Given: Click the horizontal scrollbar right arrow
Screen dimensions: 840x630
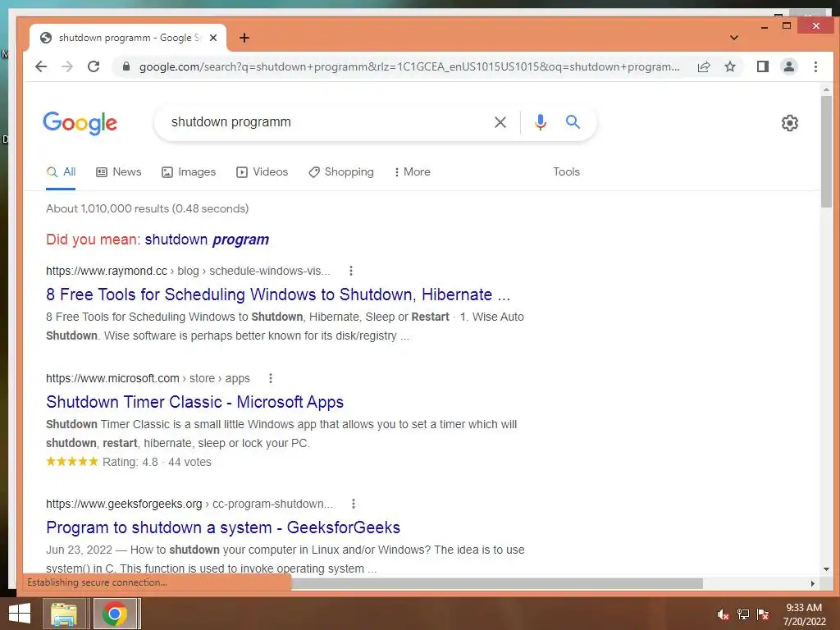Looking at the screenshot, I should [x=813, y=583].
